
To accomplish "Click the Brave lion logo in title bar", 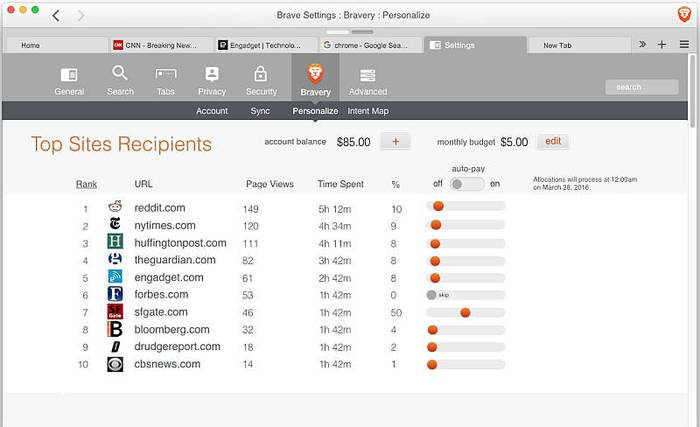I will coord(684,14).
